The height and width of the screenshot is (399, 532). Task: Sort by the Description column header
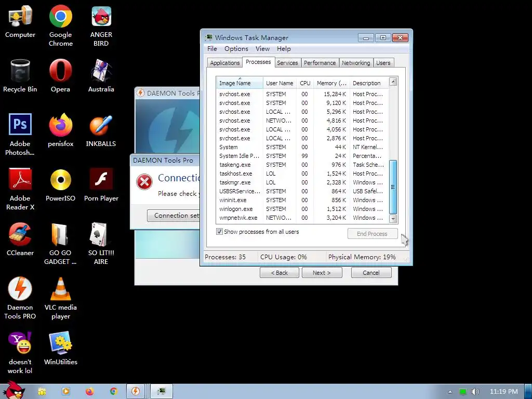click(369, 83)
